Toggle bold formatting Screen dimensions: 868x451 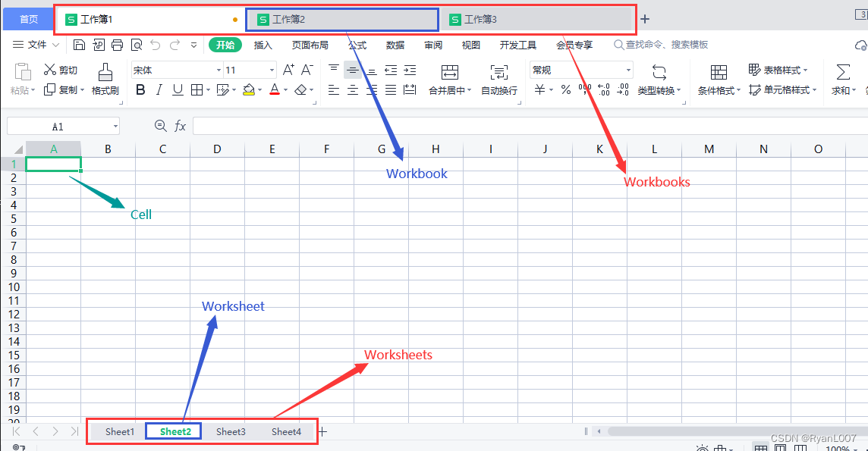[x=140, y=89]
